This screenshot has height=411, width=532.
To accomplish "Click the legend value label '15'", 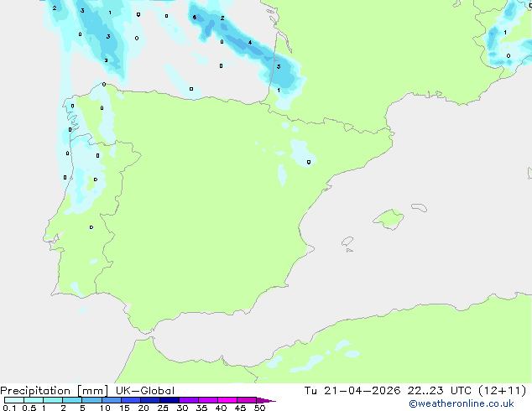I will tap(124, 408).
